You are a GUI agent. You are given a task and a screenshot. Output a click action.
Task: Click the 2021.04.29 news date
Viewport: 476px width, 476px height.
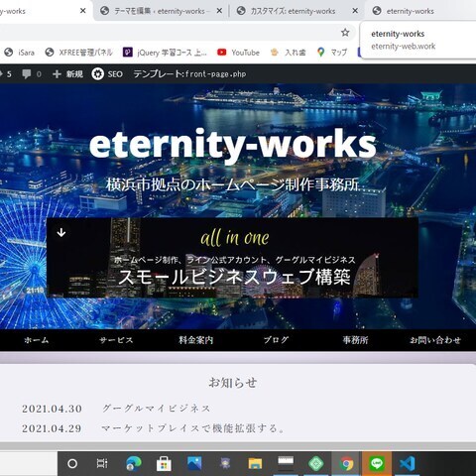(52, 428)
